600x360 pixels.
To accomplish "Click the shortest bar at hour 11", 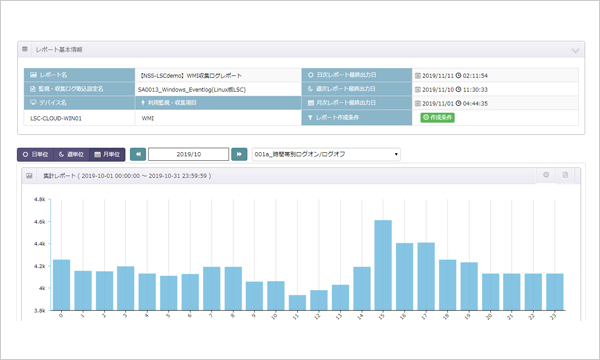I will [x=297, y=303].
